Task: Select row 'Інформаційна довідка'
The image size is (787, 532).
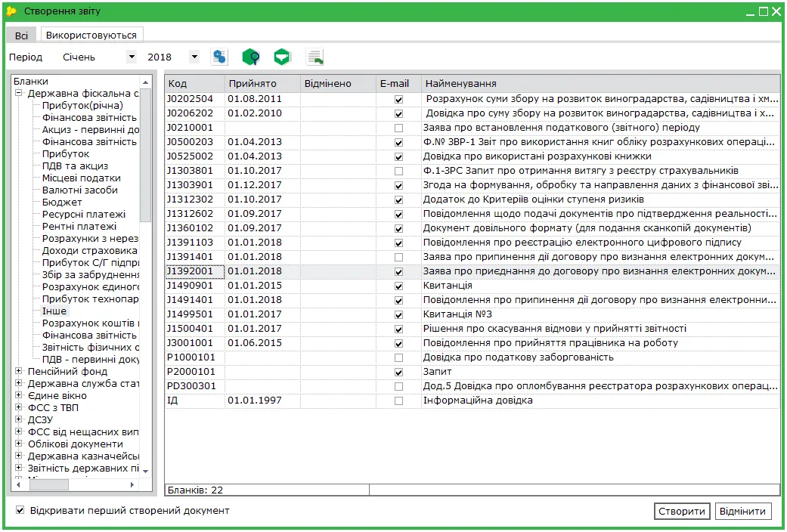Action: pos(472,401)
